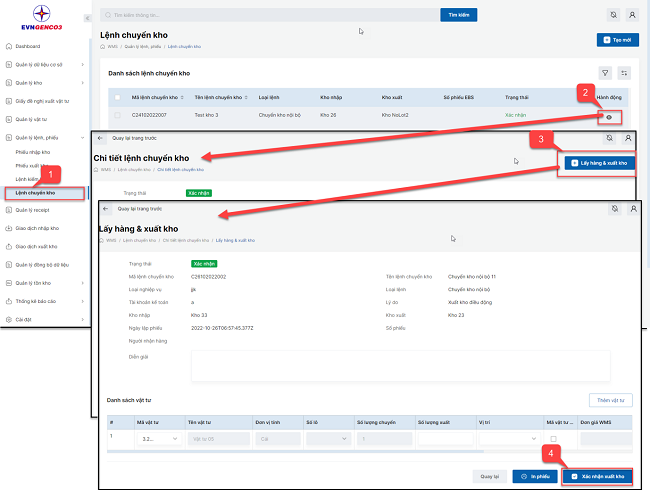Select 'Phiếu nhập kho' in the sidebar
This screenshot has width=650, height=490.
(x=35, y=152)
